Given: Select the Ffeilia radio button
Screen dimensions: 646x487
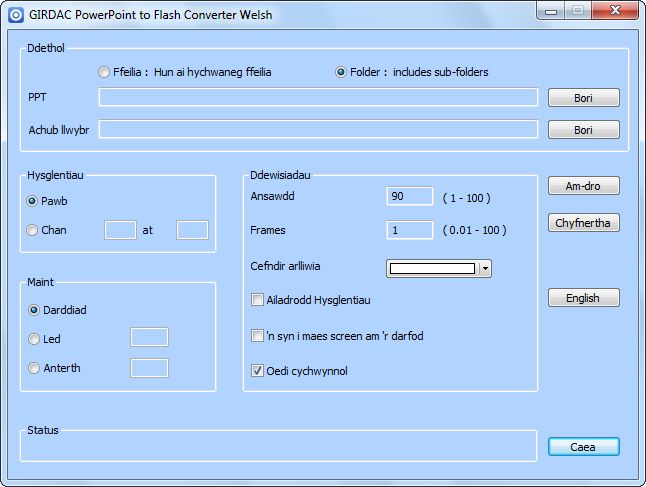Looking at the screenshot, I should pyautogui.click(x=104, y=72).
